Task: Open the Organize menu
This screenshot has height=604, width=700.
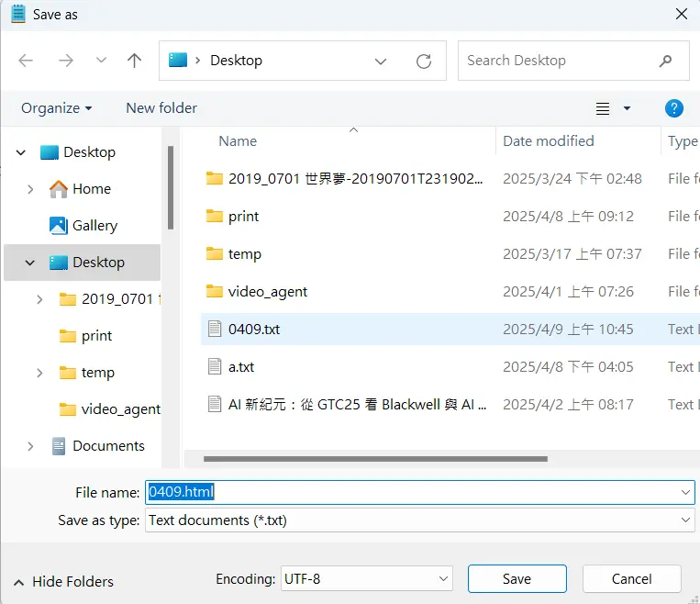Action: pos(56,108)
